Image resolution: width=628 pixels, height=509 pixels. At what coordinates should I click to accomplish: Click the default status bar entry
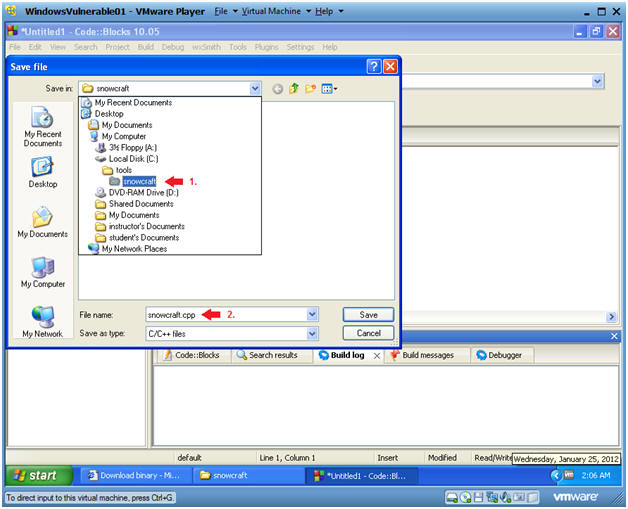[189, 458]
